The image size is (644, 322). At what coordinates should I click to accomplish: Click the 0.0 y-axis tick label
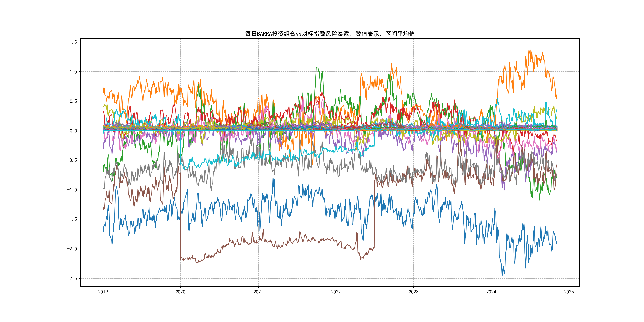(x=73, y=131)
